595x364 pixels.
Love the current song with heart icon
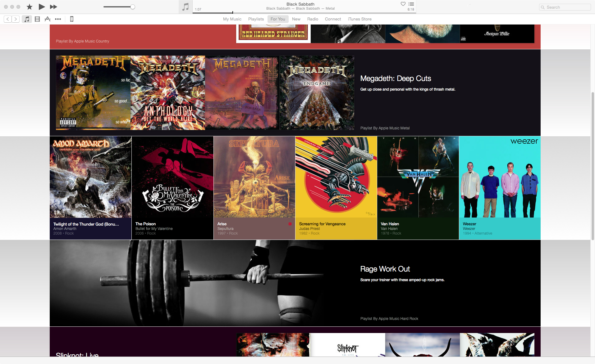point(403,4)
